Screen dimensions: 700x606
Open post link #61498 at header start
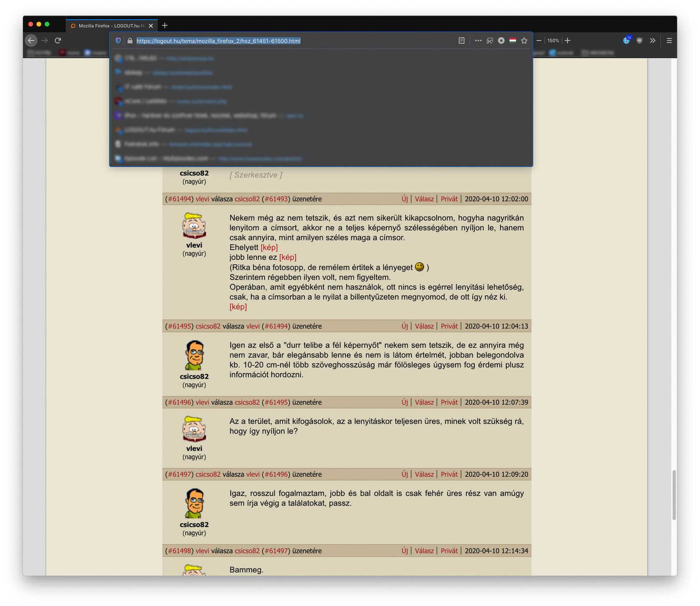pyautogui.click(x=180, y=551)
